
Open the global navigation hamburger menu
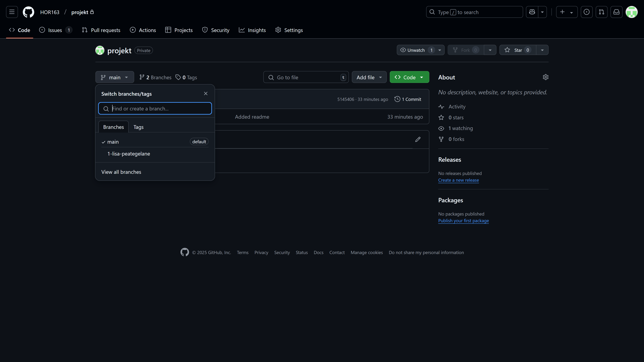[x=12, y=12]
